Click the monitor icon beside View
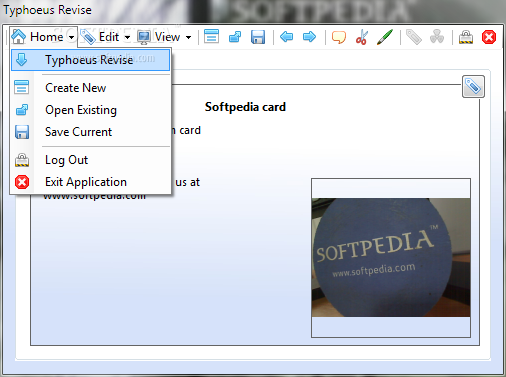The width and height of the screenshot is (506, 377). [x=144, y=37]
